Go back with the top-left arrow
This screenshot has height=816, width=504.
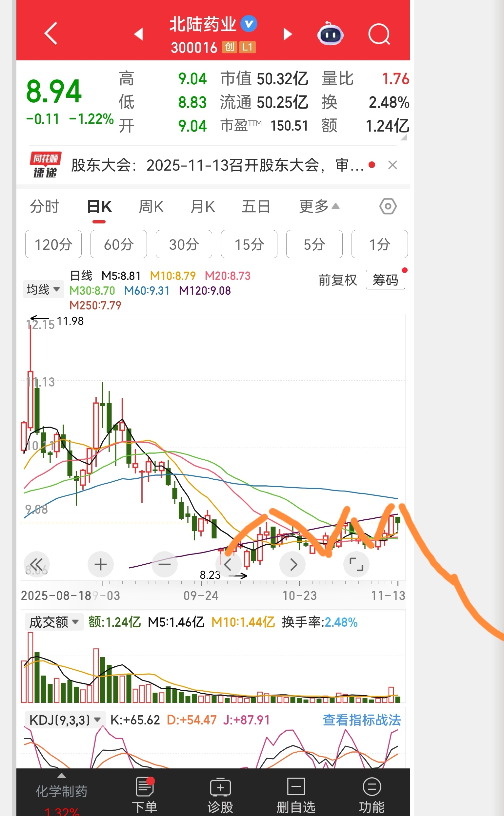(51, 33)
